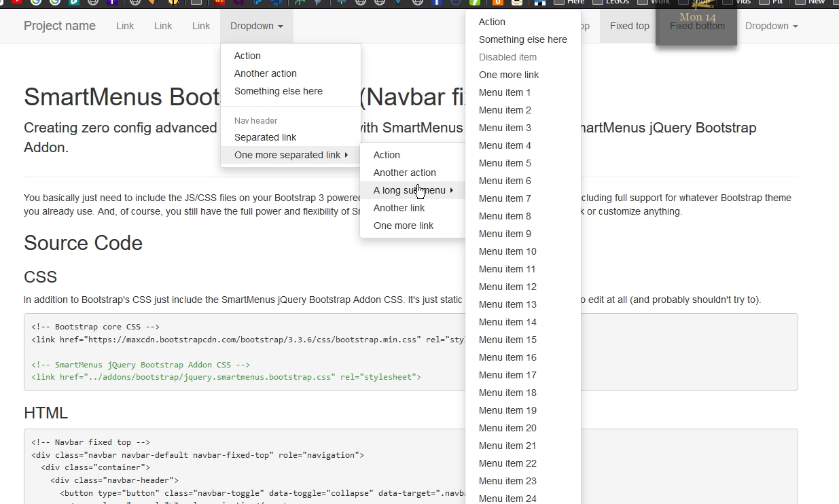Select Menu item 1
The height and width of the screenshot is (504, 839).
coord(505,92)
